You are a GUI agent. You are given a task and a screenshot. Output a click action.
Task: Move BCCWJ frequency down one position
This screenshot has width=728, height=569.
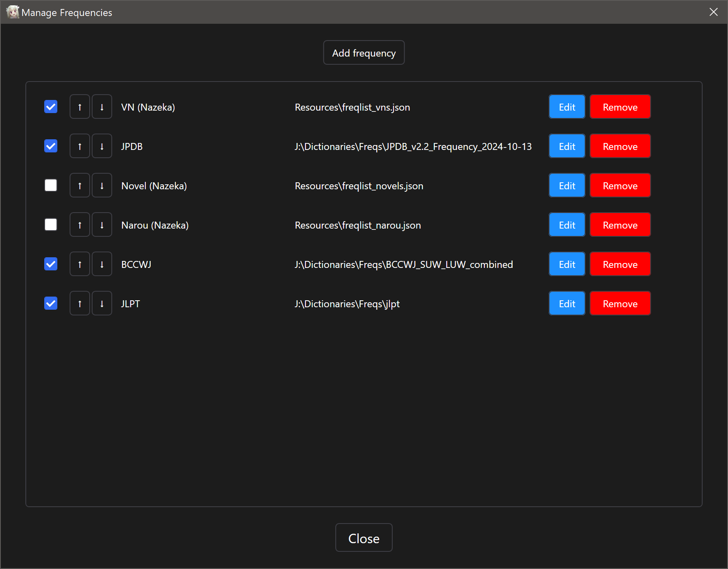[x=102, y=264]
